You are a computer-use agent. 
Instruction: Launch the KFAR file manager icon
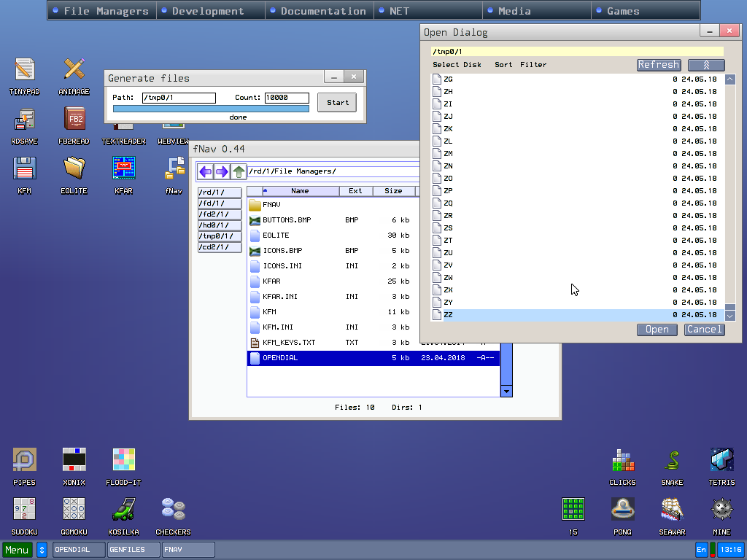(123, 168)
